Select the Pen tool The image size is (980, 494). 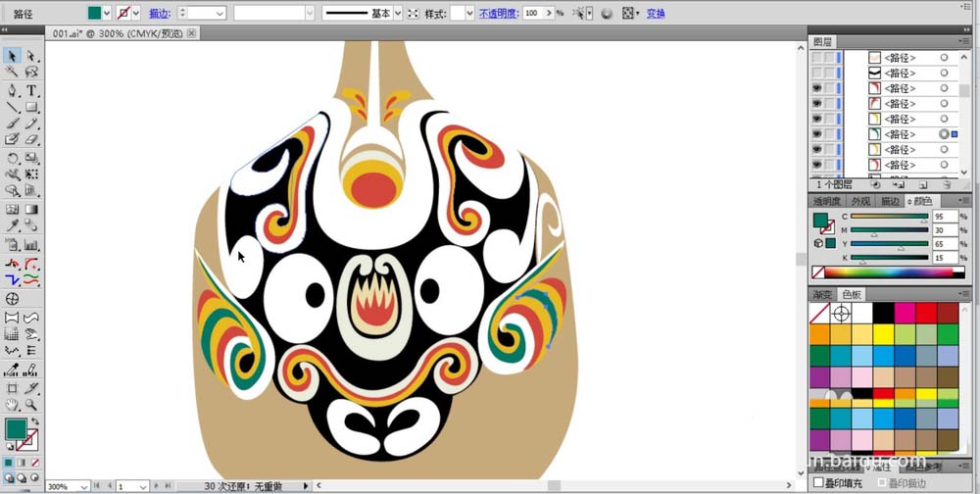tap(12, 90)
